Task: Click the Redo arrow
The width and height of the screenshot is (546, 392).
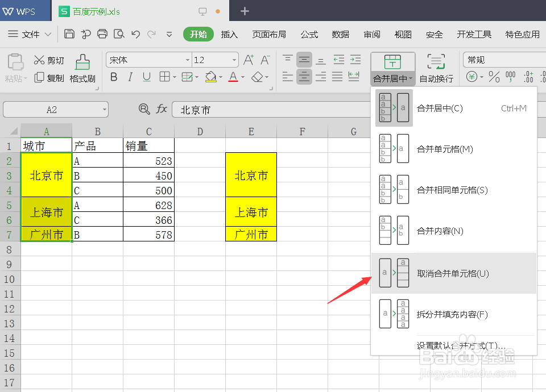Action: [151, 34]
